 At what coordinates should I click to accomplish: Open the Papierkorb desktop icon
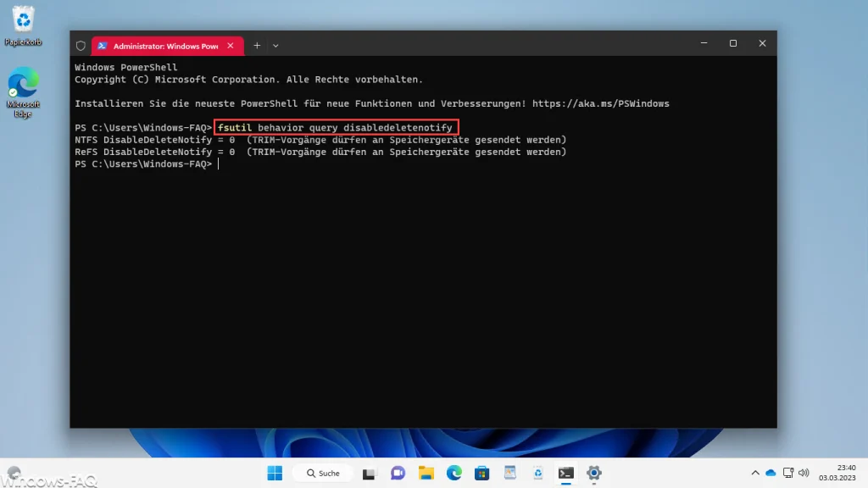(23, 25)
